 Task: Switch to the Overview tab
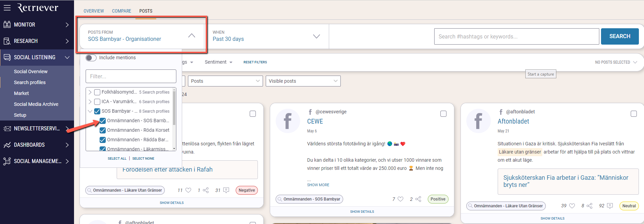(94, 11)
